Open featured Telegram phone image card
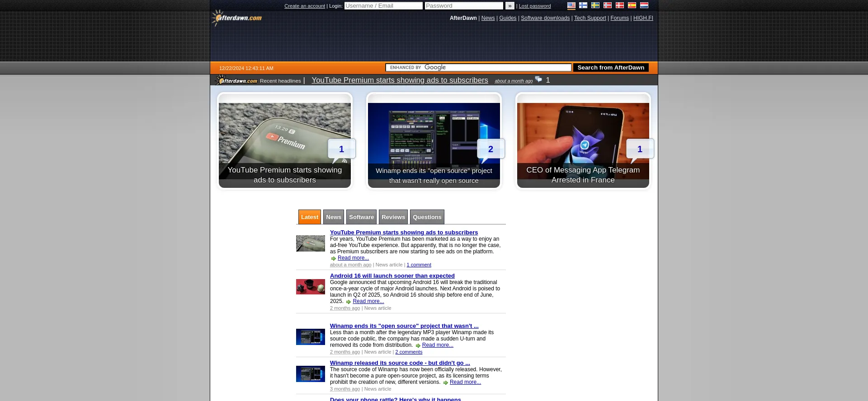The height and width of the screenshot is (401, 868). pos(583,141)
